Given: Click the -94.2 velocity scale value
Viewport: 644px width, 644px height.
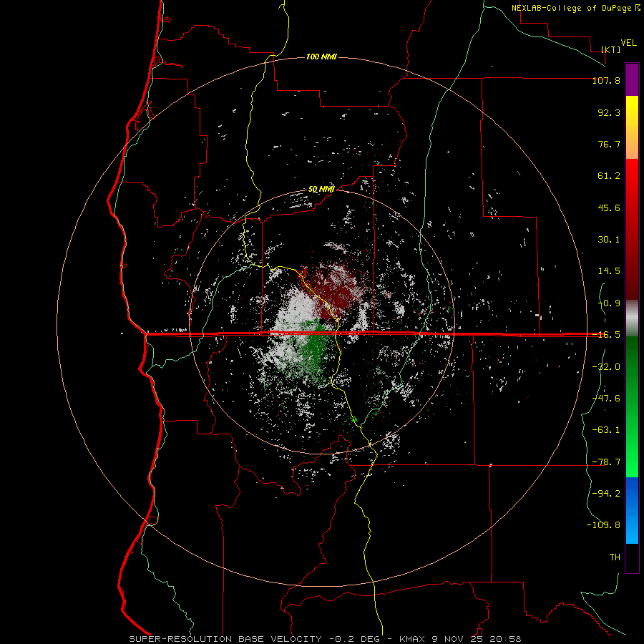Looking at the screenshot, I should (606, 493).
